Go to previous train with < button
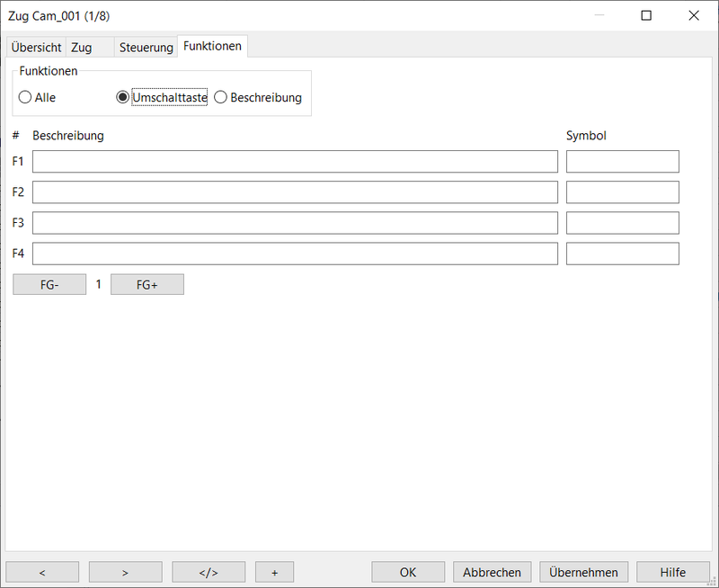This screenshot has width=719, height=588. pos(42,572)
